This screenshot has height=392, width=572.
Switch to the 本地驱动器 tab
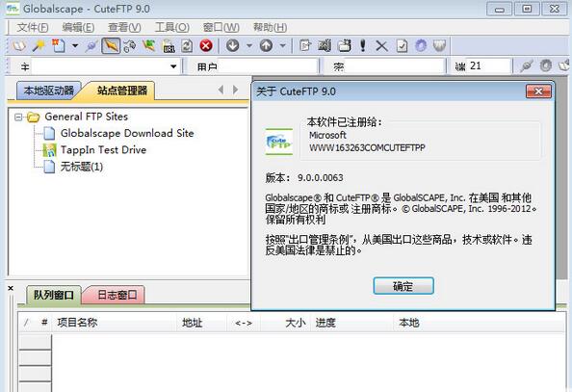click(48, 91)
